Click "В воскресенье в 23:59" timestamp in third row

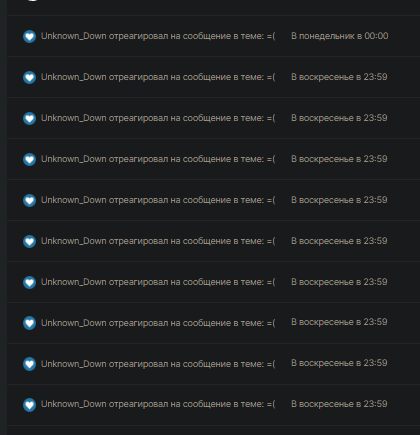(x=339, y=118)
